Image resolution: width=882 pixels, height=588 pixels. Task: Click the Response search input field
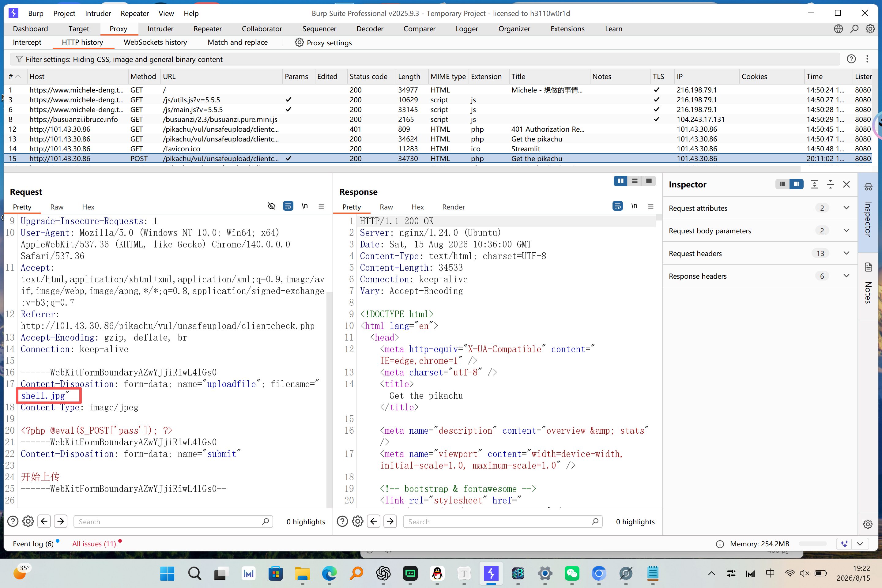[503, 521]
